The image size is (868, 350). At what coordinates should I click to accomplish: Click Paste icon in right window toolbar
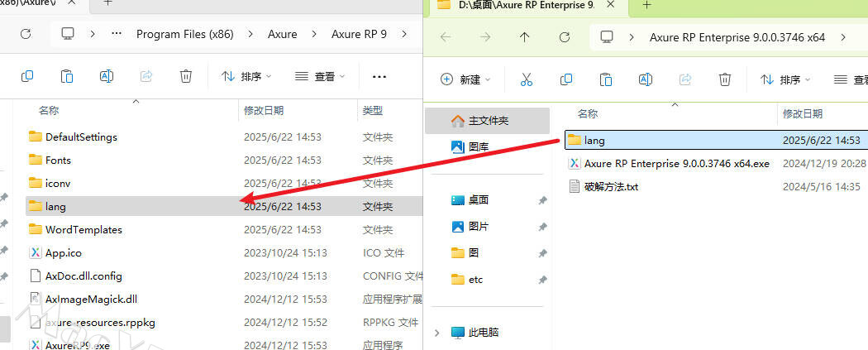(606, 79)
